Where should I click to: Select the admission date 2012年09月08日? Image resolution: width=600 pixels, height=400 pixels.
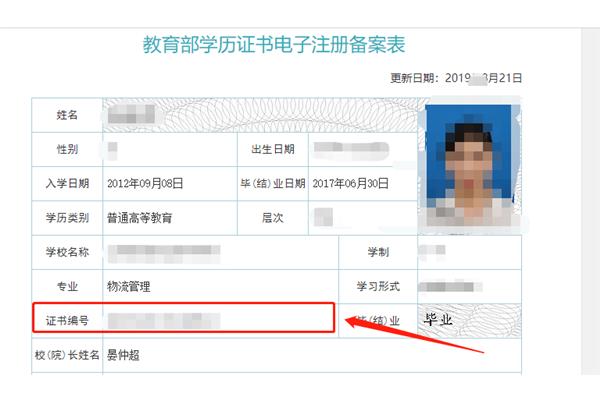(x=145, y=183)
